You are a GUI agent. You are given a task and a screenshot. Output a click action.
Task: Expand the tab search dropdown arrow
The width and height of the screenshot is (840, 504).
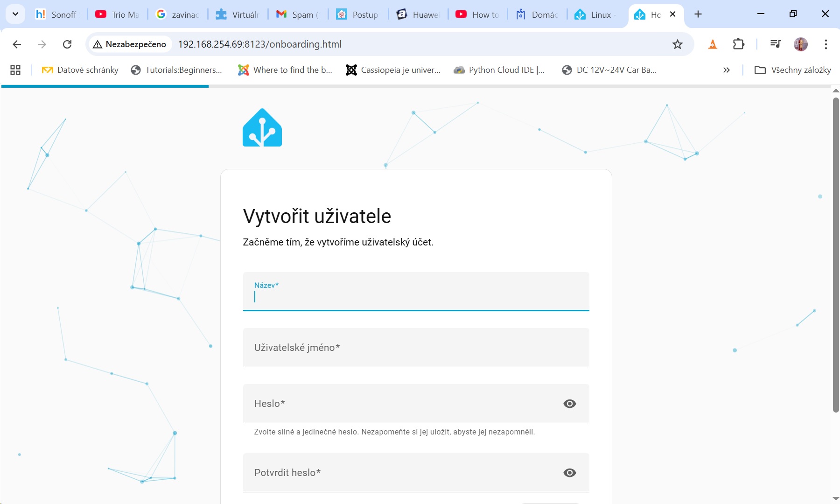point(15,14)
